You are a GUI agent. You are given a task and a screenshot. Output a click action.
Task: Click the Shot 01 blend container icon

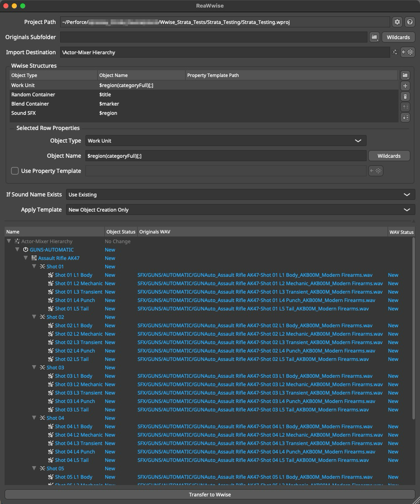(x=43, y=266)
